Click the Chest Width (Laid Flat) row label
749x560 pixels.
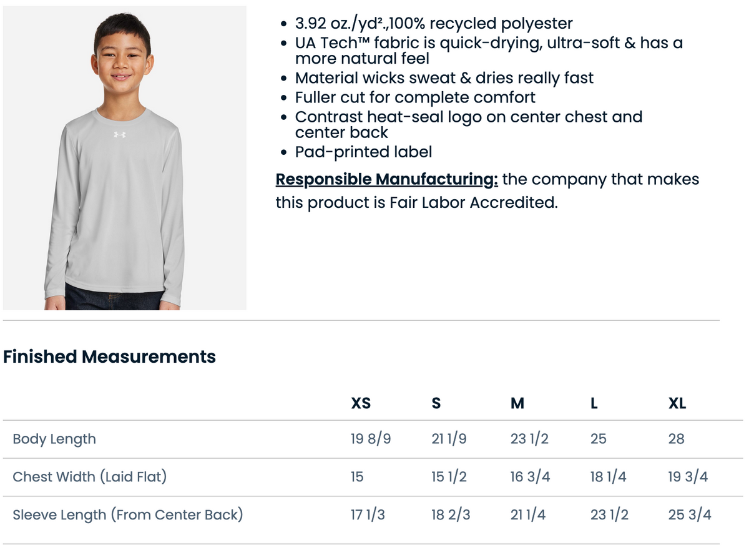pyautogui.click(x=90, y=477)
